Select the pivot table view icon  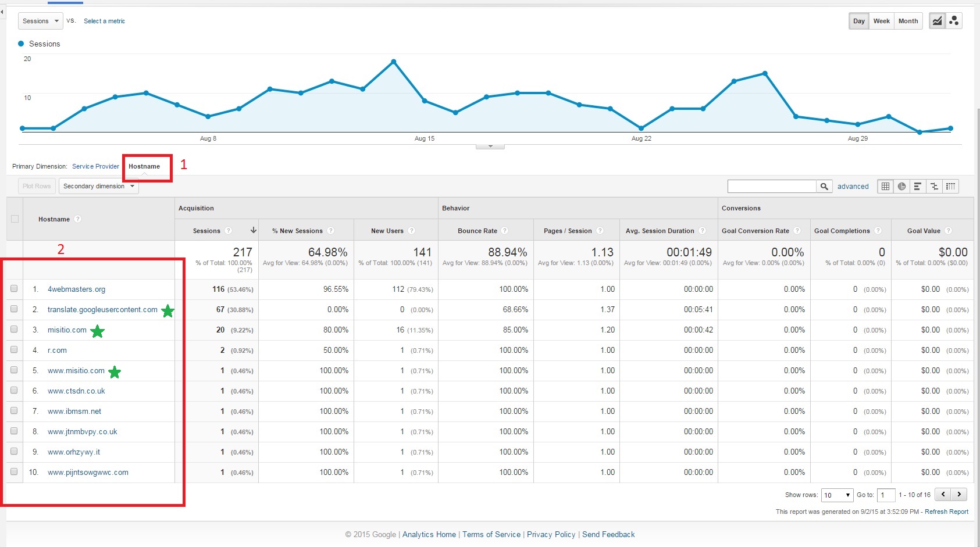click(950, 187)
